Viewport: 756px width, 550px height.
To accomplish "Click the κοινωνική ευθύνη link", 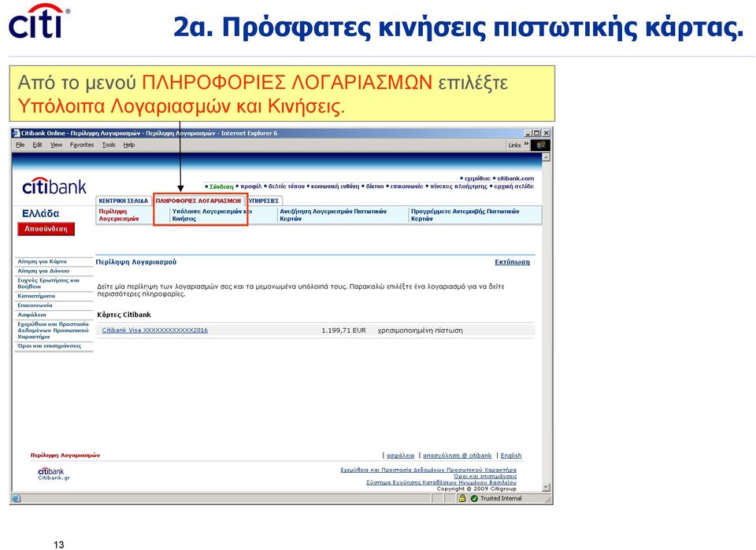I will coord(335,186).
